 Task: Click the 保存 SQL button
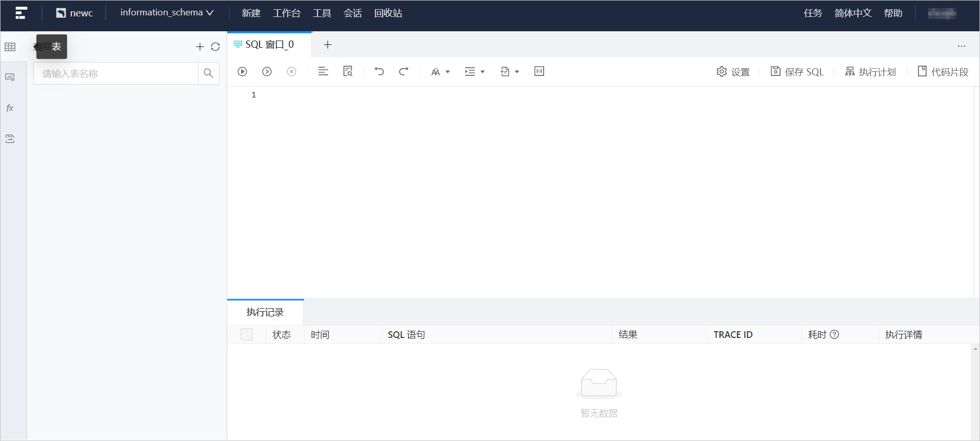click(797, 72)
